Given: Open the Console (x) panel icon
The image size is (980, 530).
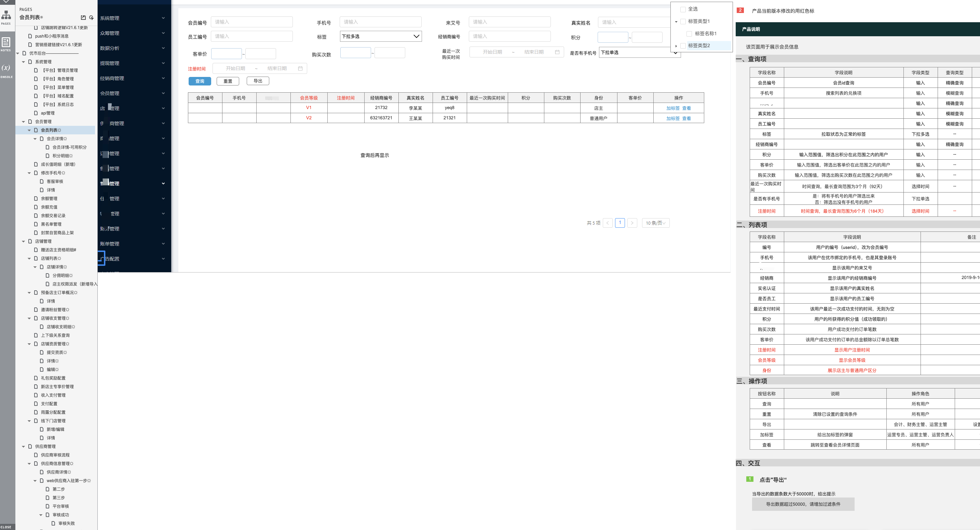Looking at the screenshot, I should coord(6,68).
